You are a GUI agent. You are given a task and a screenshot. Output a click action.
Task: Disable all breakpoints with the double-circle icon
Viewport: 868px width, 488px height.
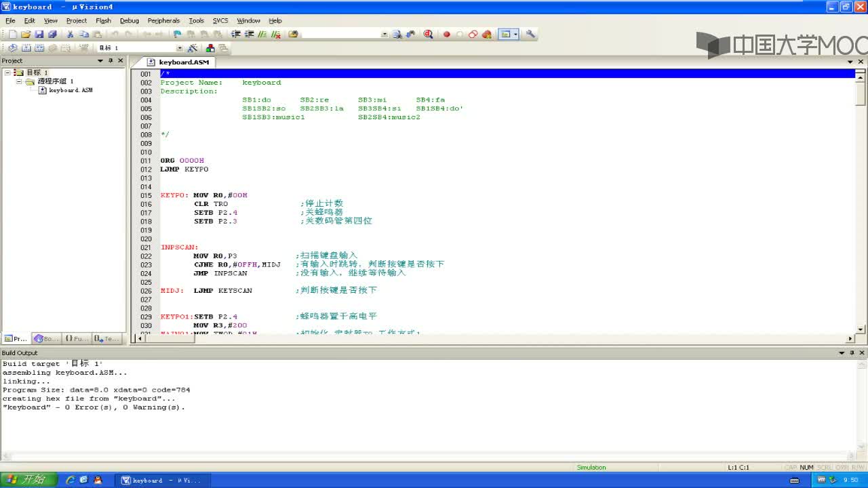pyautogui.click(x=473, y=35)
